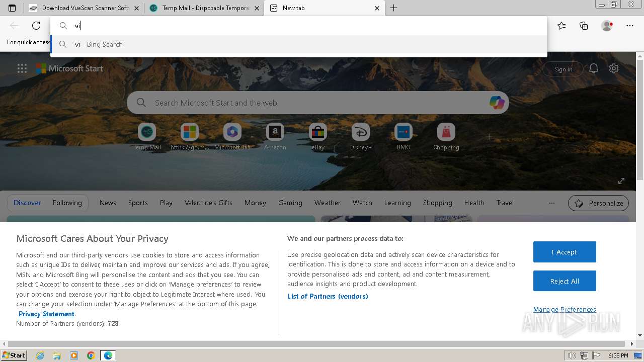Viewport: 644px width, 362px height.
Task: Select the Discover feed tab
Action: (27, 203)
